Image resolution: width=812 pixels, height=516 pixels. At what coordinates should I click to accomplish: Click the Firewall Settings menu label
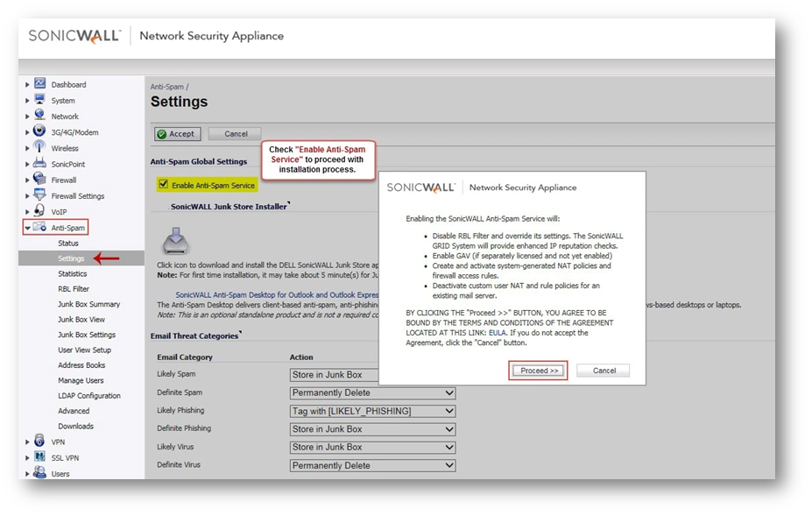78,196
